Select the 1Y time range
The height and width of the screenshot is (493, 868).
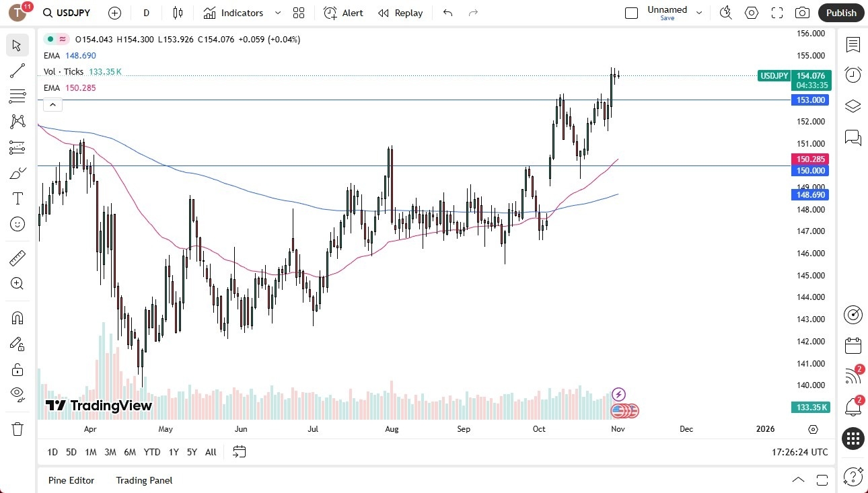173,452
